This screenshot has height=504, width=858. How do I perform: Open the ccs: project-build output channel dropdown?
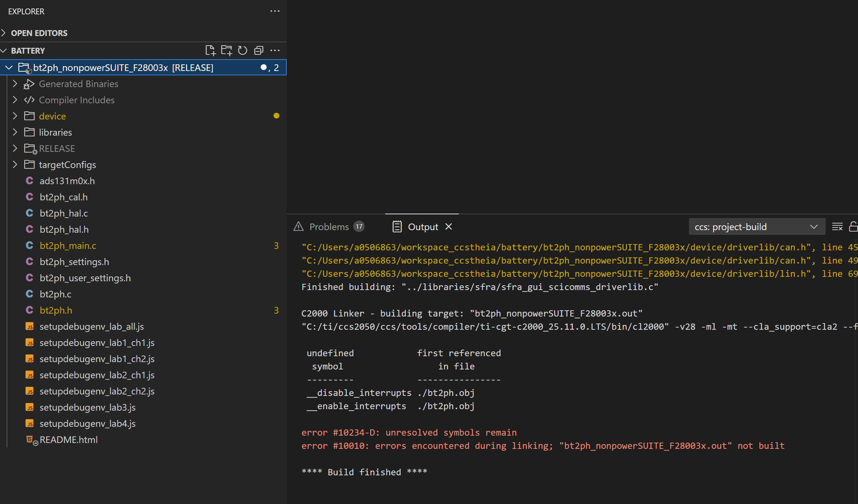coord(757,227)
